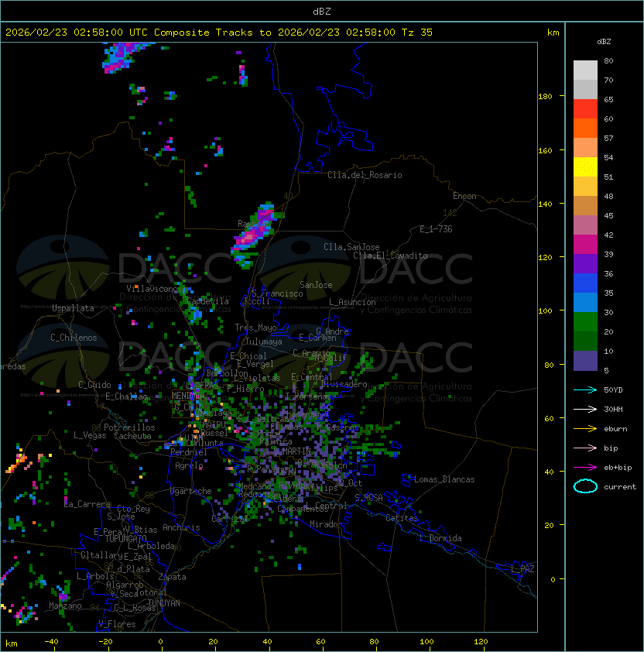The width and height of the screenshot is (644, 652).
Task: Click the light orange 54-57 dBZ swatch
Action: click(585, 148)
